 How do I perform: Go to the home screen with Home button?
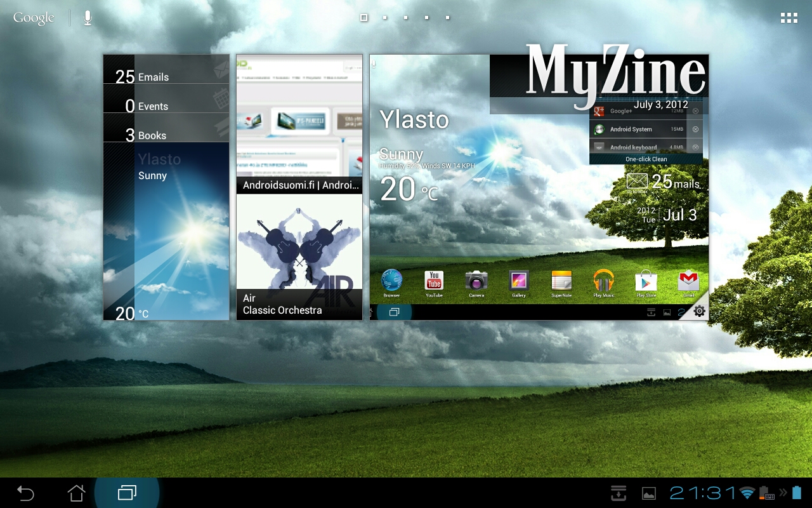pos(76,493)
